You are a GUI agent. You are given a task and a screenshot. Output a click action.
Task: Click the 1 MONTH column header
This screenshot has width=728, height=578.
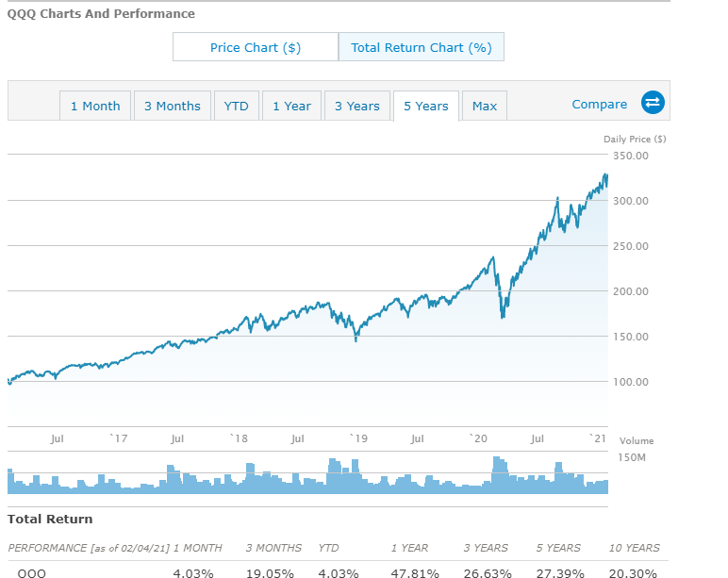click(x=198, y=548)
